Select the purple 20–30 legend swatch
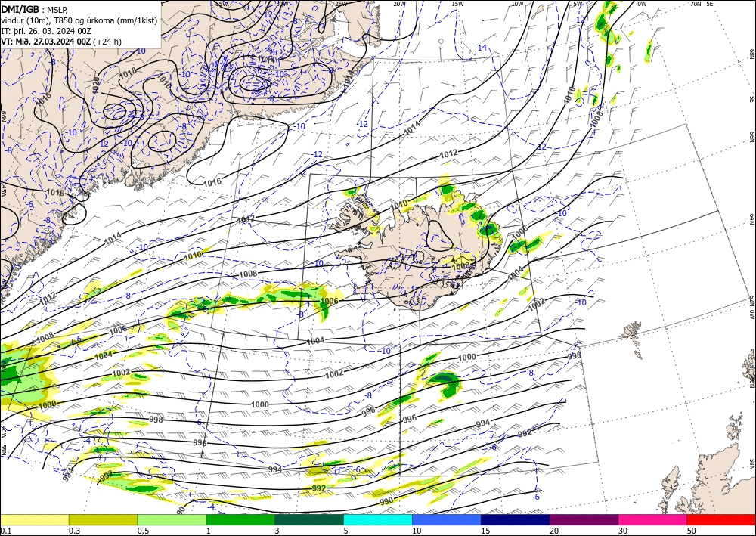This screenshot has height=536, width=756. click(x=584, y=519)
